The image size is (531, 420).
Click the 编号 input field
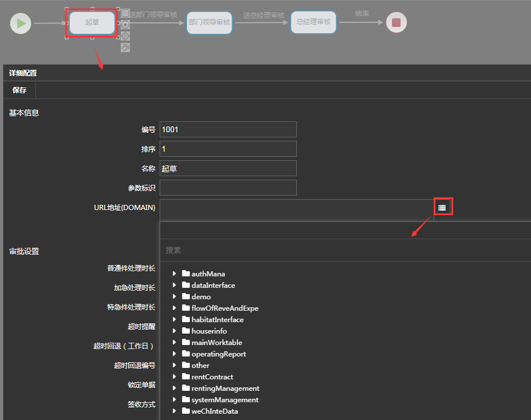point(228,129)
